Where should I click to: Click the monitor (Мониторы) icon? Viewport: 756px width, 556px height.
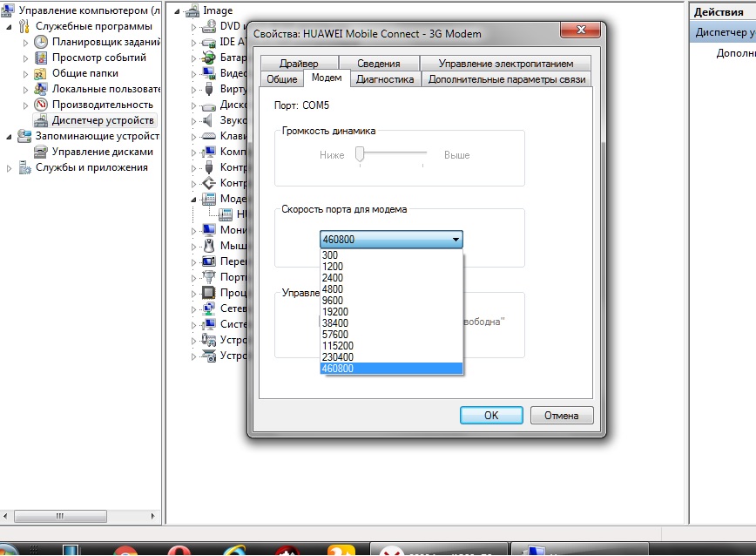point(209,230)
